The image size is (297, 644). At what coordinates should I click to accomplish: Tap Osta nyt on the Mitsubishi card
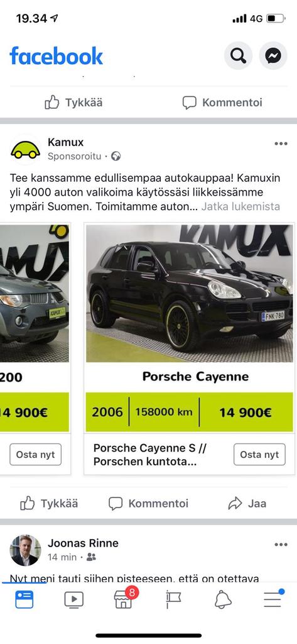coord(36,454)
